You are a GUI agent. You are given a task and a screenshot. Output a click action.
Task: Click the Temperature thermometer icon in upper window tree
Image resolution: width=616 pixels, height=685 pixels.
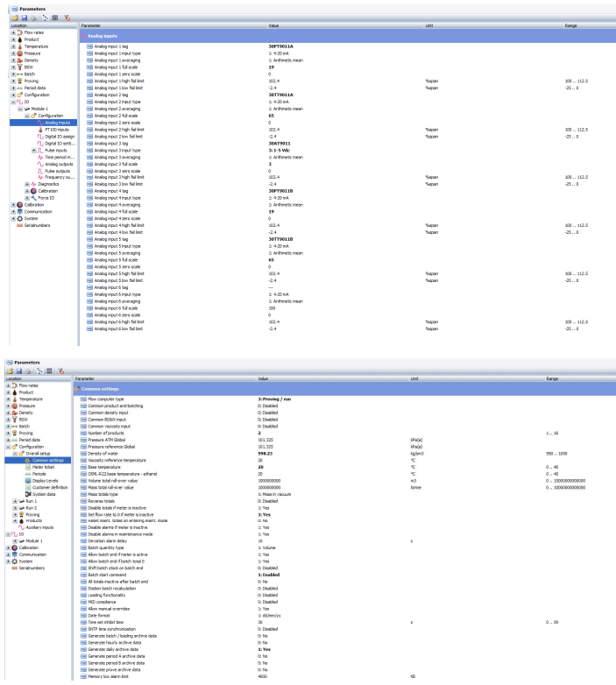tap(19, 46)
